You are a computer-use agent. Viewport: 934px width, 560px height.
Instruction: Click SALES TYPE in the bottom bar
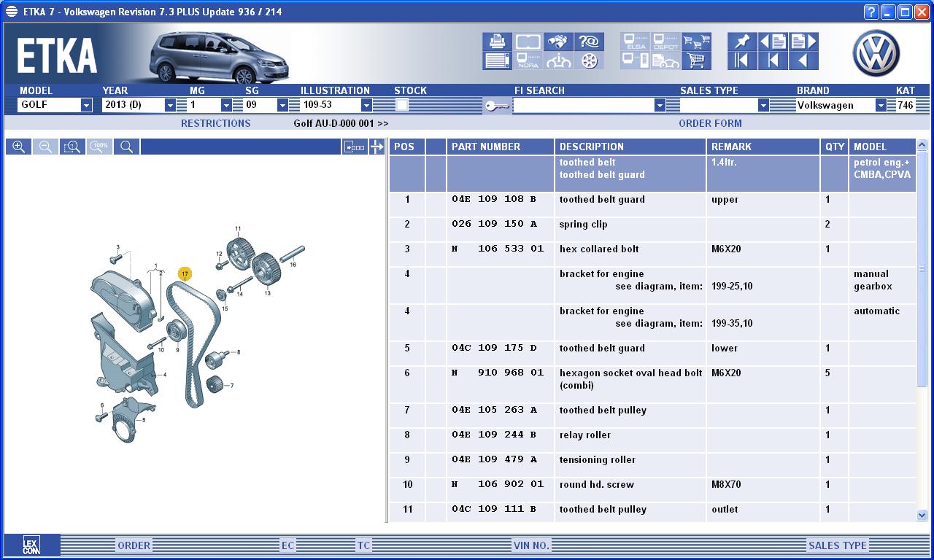click(x=838, y=545)
